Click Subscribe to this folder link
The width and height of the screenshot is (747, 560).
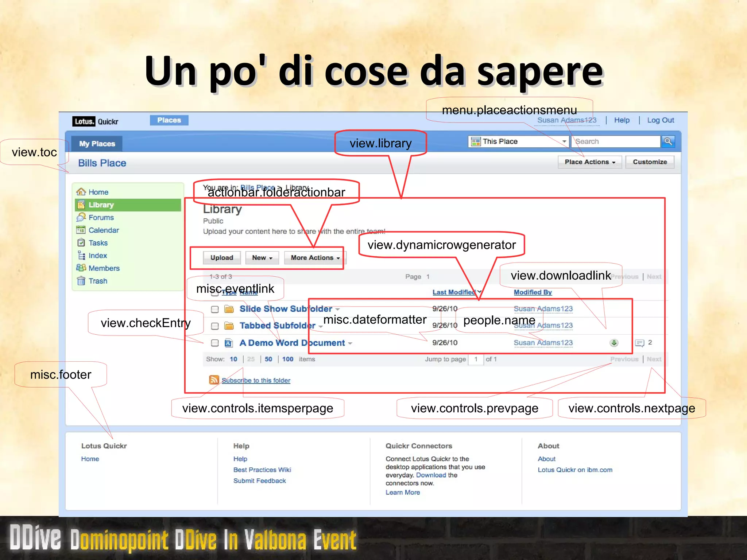(x=256, y=380)
